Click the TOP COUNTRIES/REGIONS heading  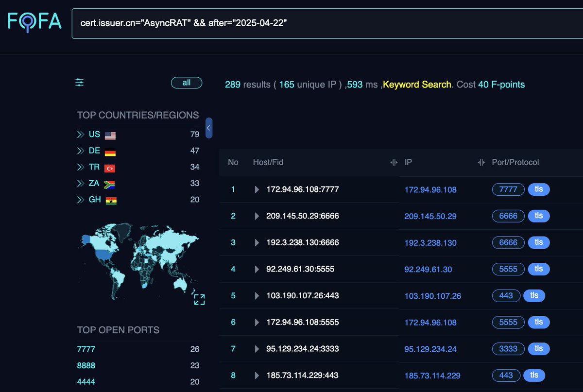coord(138,115)
